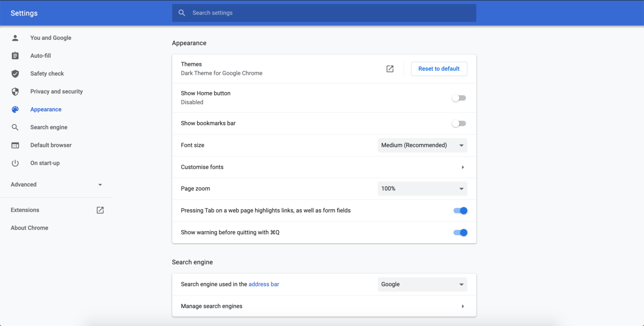Click the On start-up power icon
This screenshot has height=326, width=644.
(15, 163)
